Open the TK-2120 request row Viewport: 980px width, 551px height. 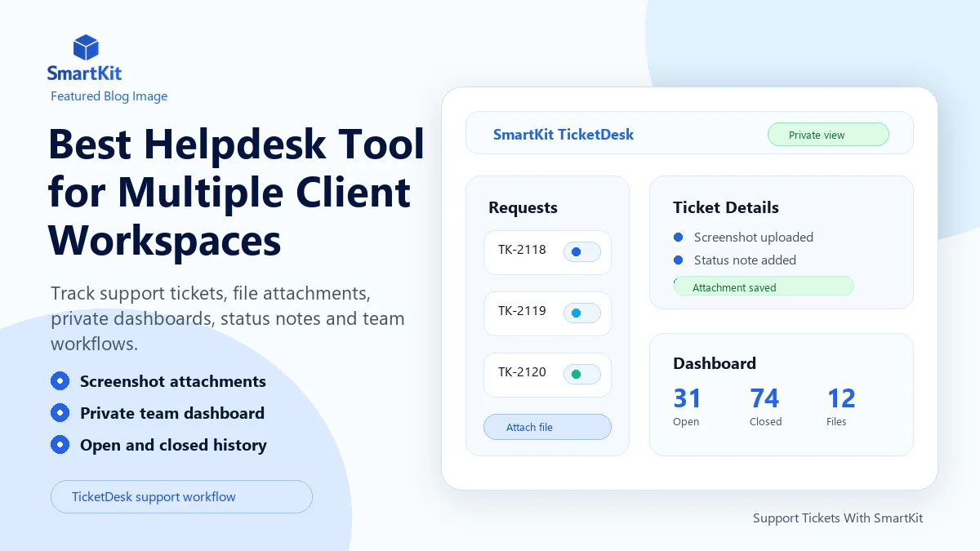547,375
